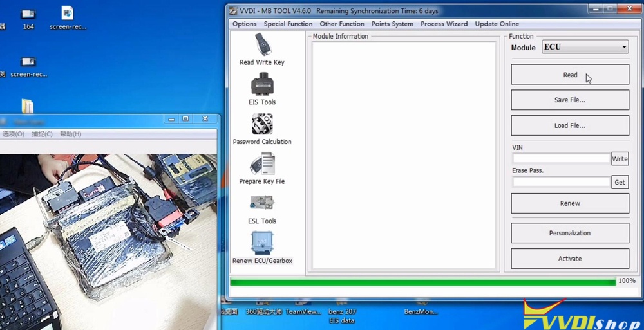Open the 选项(O) menu in the capture window

pyautogui.click(x=13, y=134)
